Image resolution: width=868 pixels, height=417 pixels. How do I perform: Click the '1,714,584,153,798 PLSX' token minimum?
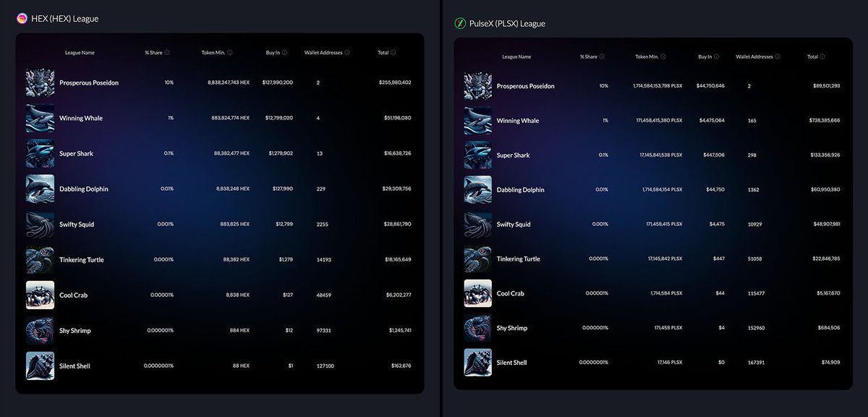[x=657, y=86]
